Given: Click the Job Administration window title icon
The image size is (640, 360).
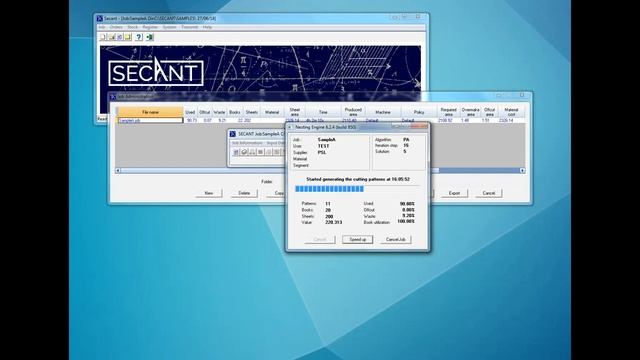Looking at the screenshot, I should coord(113,97).
